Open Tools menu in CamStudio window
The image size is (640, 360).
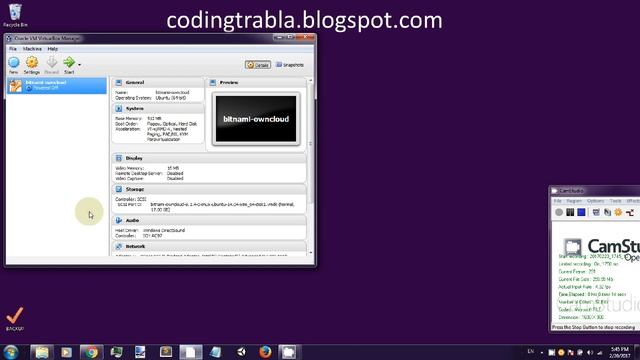point(616,201)
